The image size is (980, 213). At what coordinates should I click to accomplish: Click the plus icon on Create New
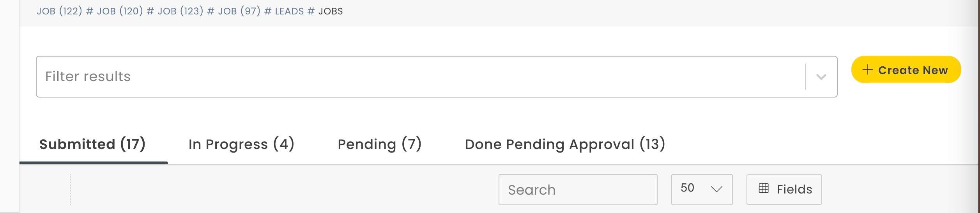[867, 70]
